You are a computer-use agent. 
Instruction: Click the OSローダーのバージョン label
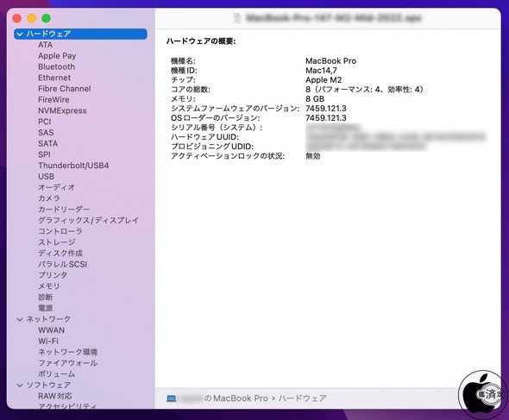[x=216, y=118]
